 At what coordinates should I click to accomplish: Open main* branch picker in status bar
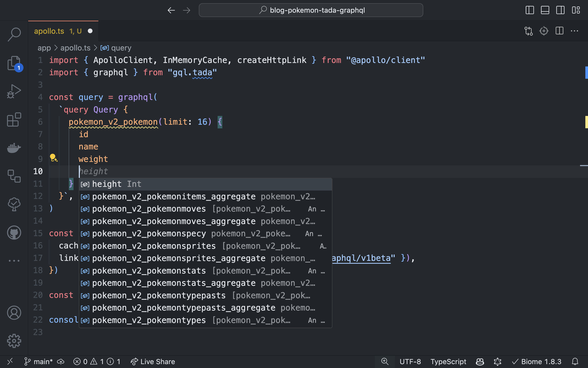(x=38, y=362)
